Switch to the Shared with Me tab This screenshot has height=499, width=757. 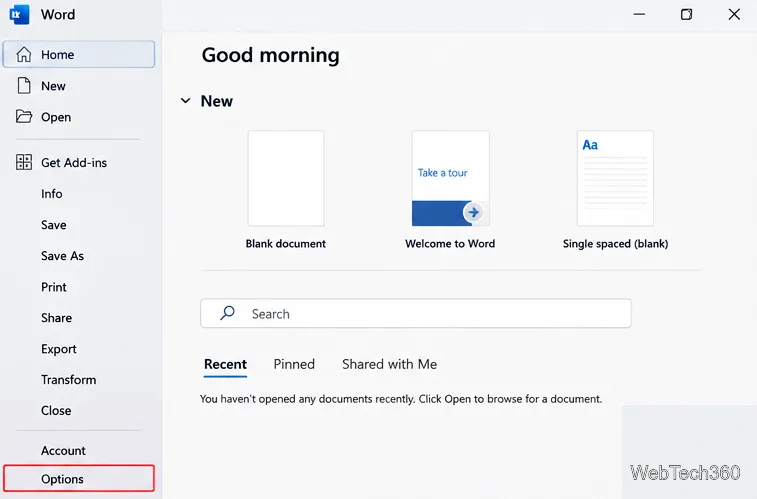click(x=389, y=364)
